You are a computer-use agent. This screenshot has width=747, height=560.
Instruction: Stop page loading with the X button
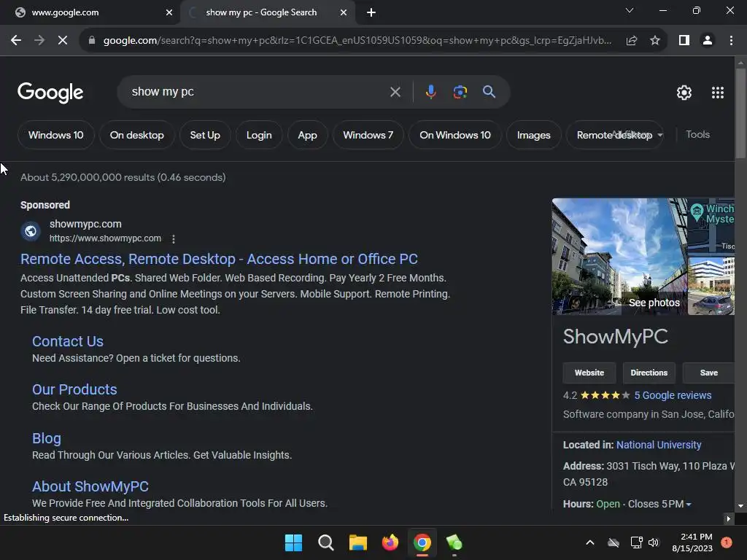(63, 41)
